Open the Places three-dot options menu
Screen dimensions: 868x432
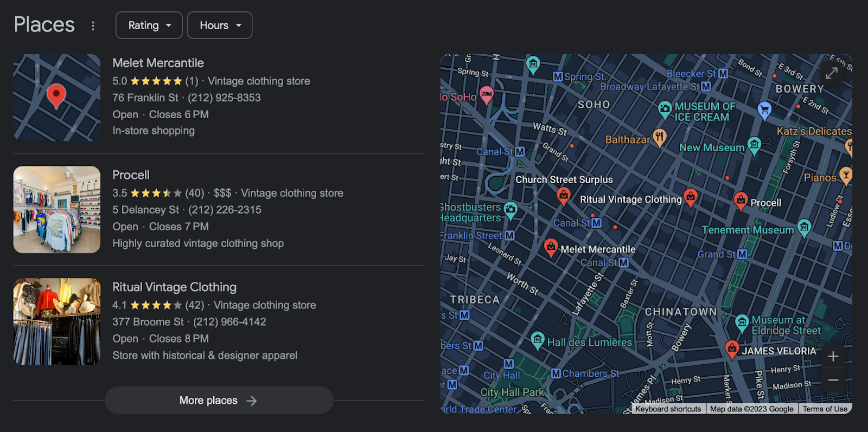coord(93,25)
